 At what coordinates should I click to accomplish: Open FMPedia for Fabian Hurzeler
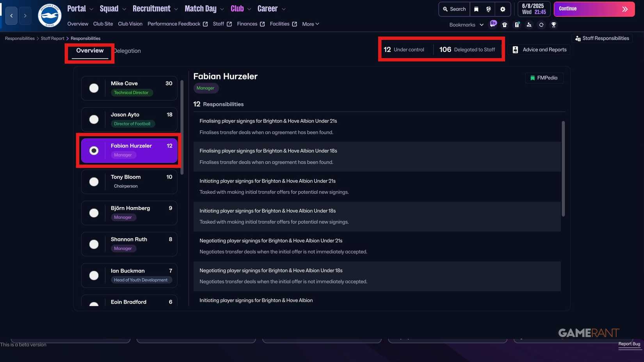[544, 78]
